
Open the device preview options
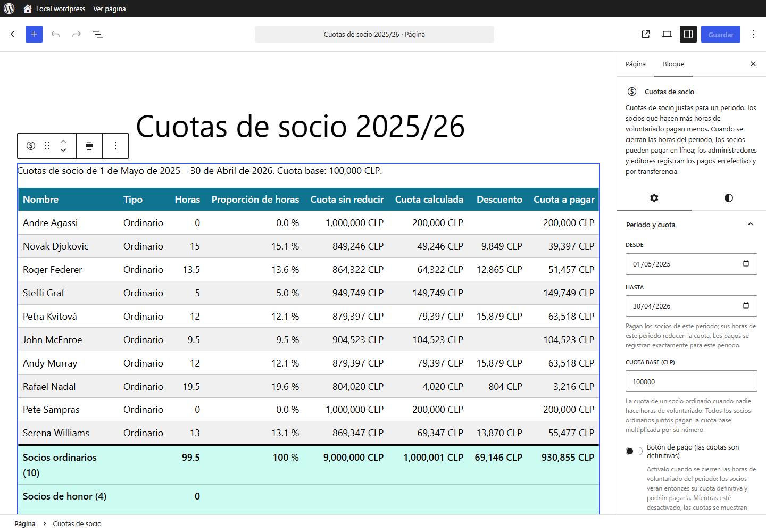pyautogui.click(x=667, y=34)
